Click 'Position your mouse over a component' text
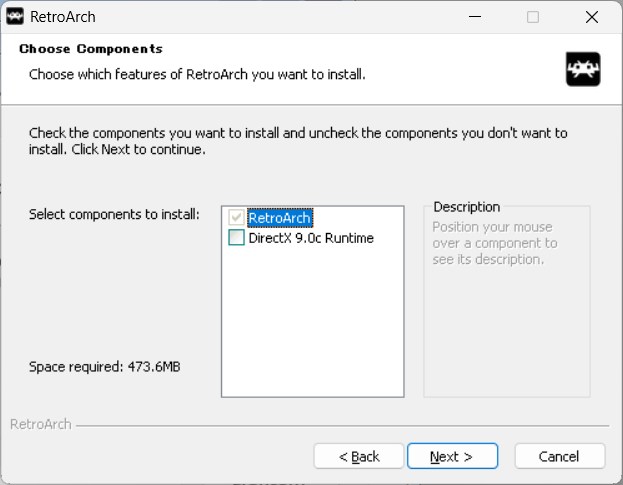Viewport: 623px width, 485px height. click(495, 243)
